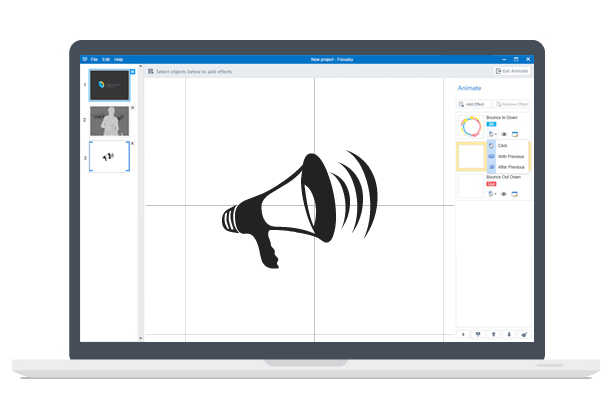Click the play preview icon in Animate panel
This screenshot has height=420, width=610.
point(463,335)
